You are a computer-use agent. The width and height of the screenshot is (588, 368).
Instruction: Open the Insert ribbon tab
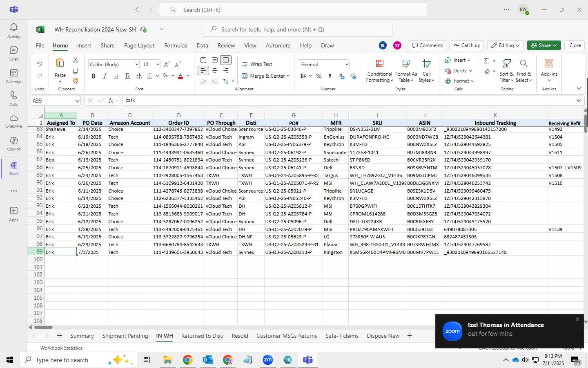pyautogui.click(x=84, y=45)
